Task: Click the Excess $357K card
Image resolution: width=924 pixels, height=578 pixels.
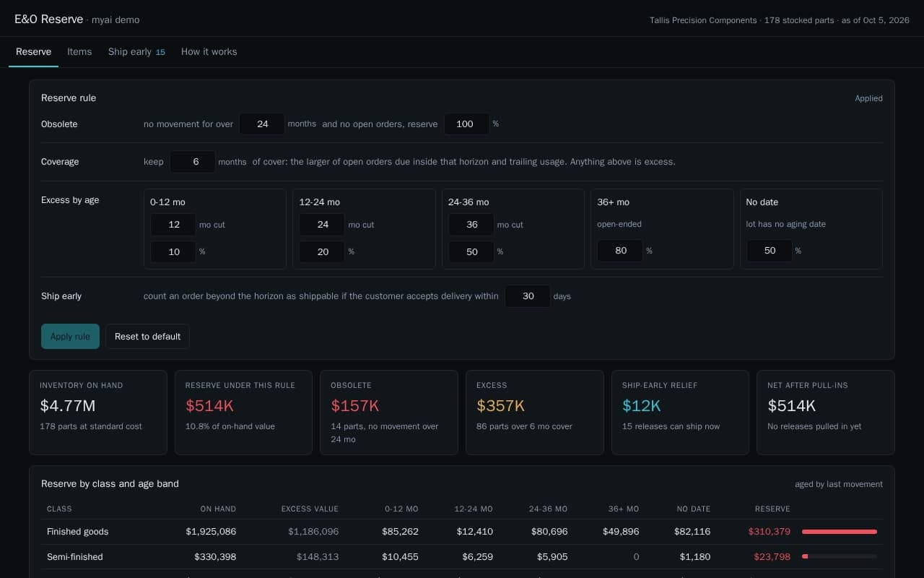Action: tap(535, 413)
